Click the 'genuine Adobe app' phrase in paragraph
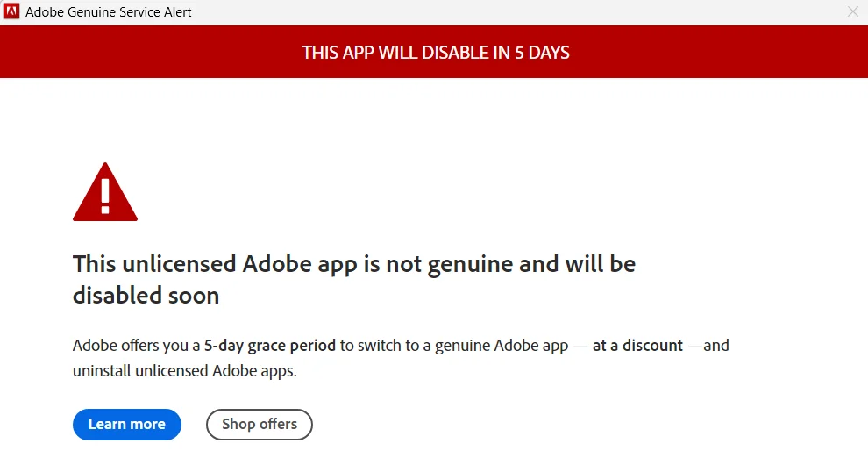Screen dimensions: 868x465 pyautogui.click(x=502, y=346)
